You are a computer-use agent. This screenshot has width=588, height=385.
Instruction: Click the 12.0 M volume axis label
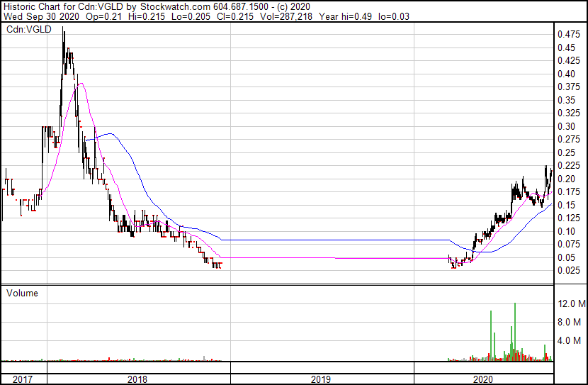[x=571, y=303]
